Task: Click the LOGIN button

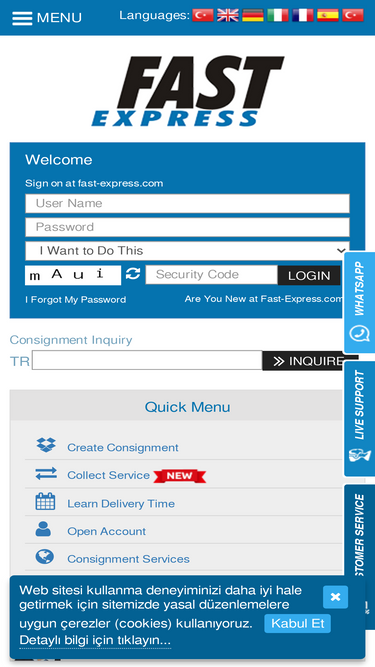Action: click(309, 276)
